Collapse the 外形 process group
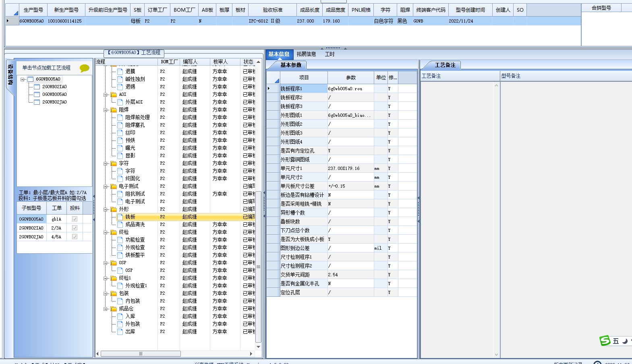632x364 pixels. click(106, 209)
